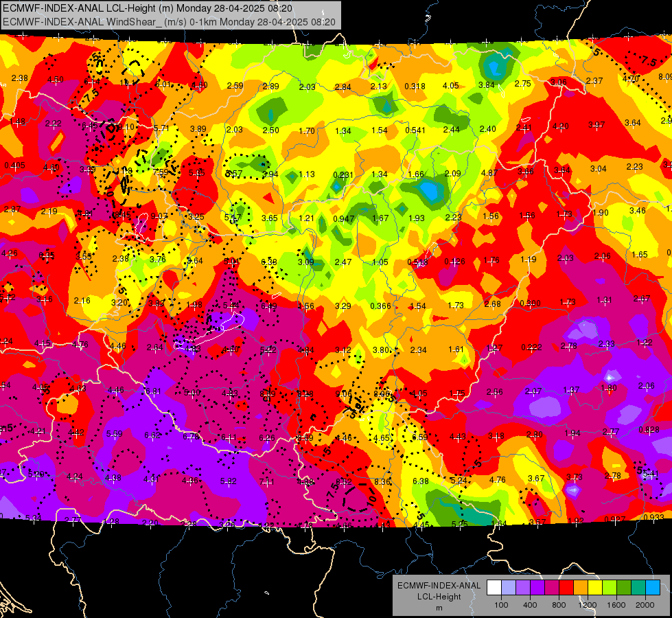Click the wind shear value 0.222
This screenshot has width=672, height=618.
[x=531, y=347]
